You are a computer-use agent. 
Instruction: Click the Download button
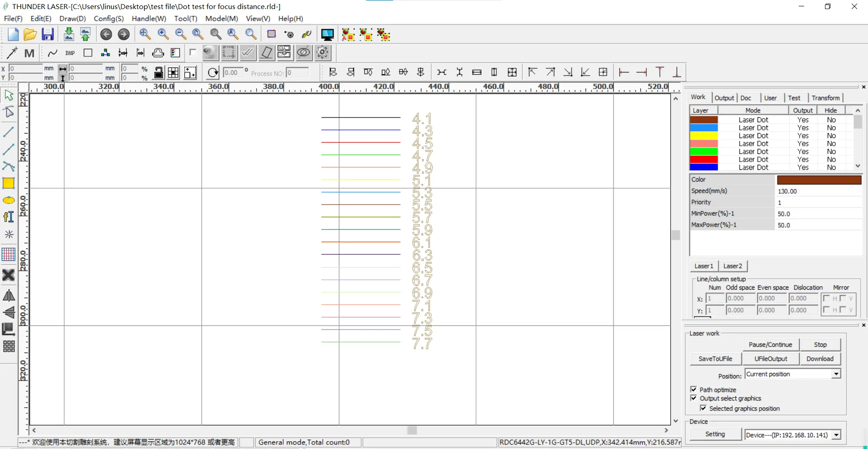[820, 358]
